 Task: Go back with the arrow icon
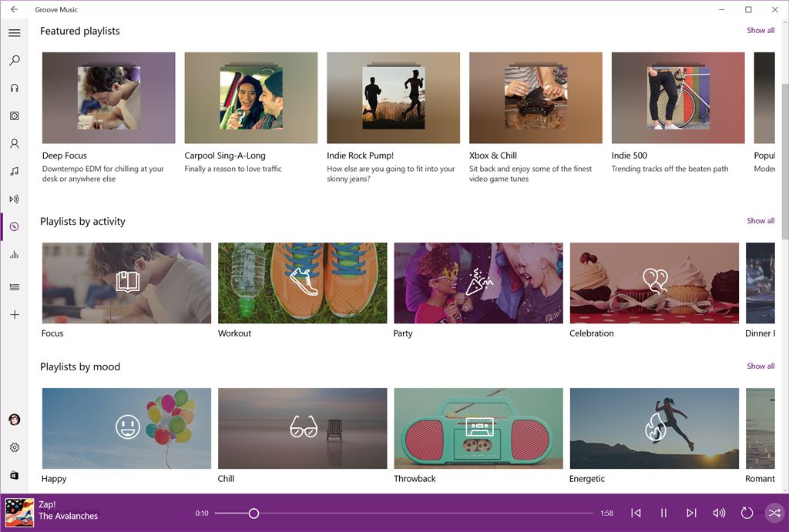click(x=14, y=9)
